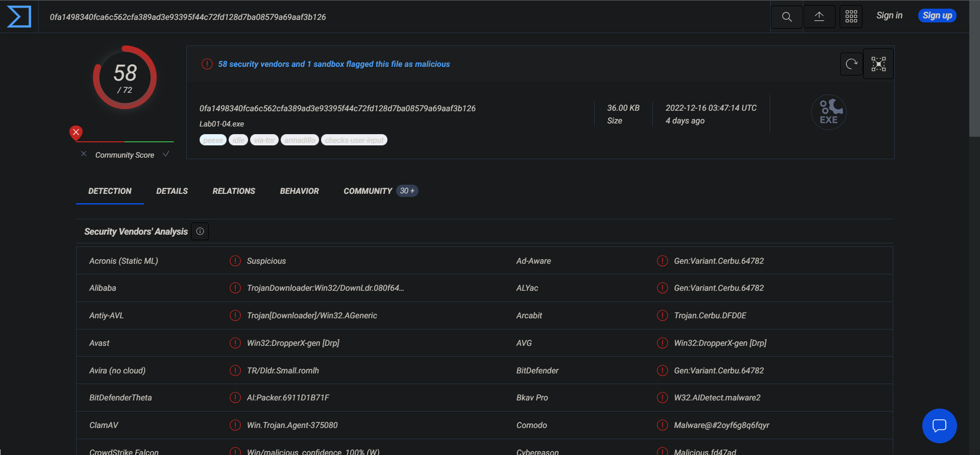Open the DETAILS tab
980x455 pixels.
(172, 191)
